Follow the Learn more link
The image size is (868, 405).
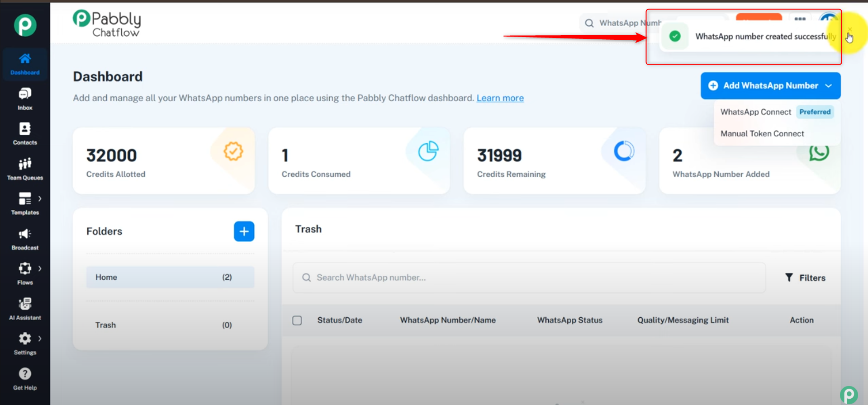coord(500,98)
